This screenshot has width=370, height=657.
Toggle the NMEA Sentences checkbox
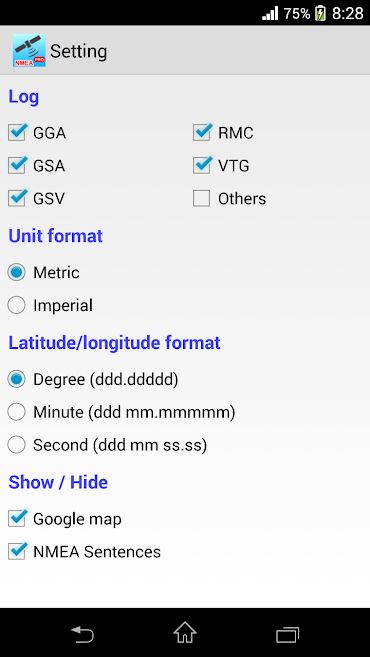(x=17, y=551)
